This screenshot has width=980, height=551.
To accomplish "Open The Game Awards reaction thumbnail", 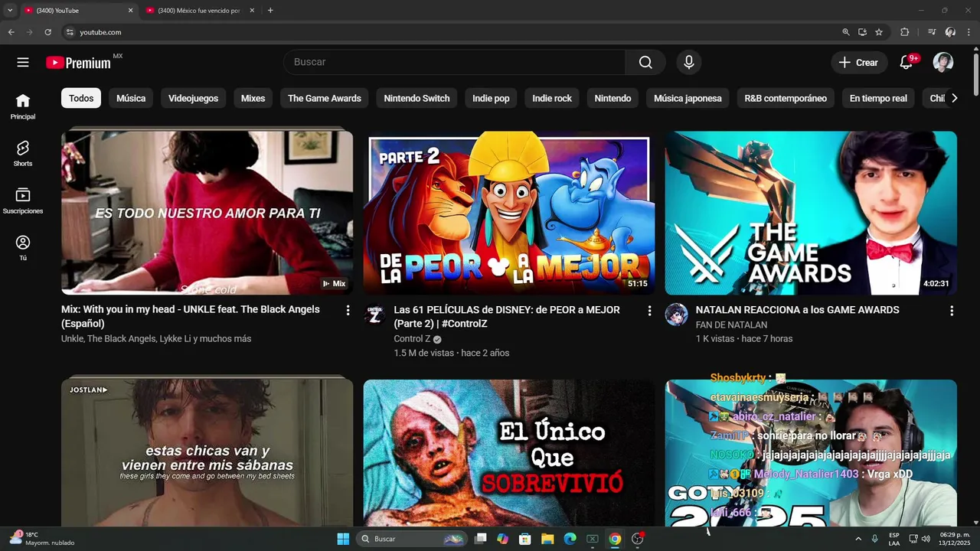I will [811, 213].
